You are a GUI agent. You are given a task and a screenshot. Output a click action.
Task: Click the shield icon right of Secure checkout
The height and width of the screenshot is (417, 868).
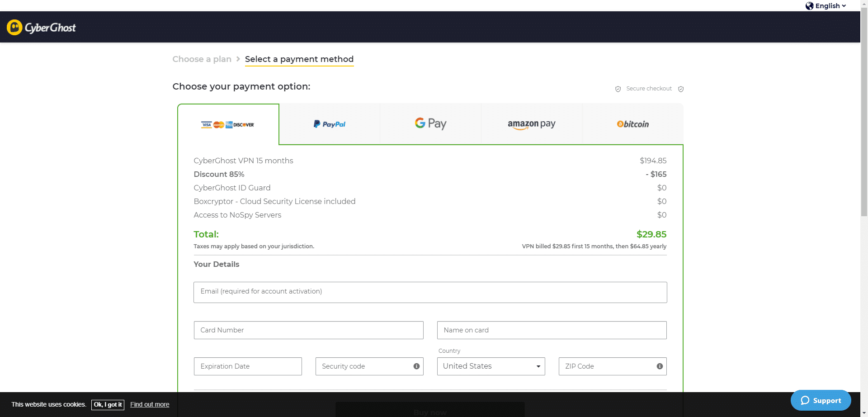click(681, 89)
